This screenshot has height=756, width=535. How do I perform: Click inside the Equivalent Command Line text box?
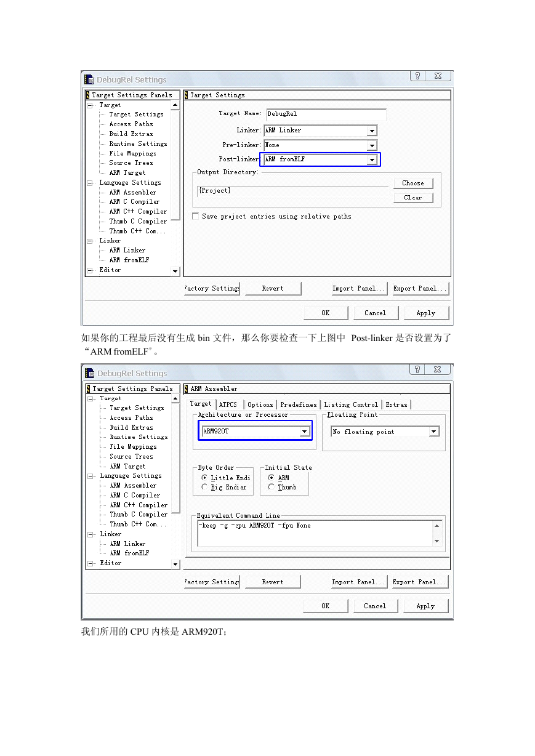click(x=314, y=533)
